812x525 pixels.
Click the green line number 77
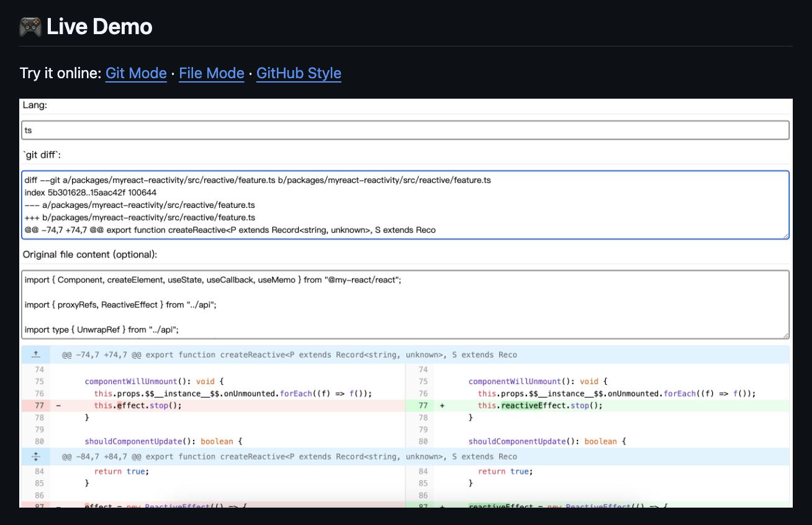tap(423, 406)
